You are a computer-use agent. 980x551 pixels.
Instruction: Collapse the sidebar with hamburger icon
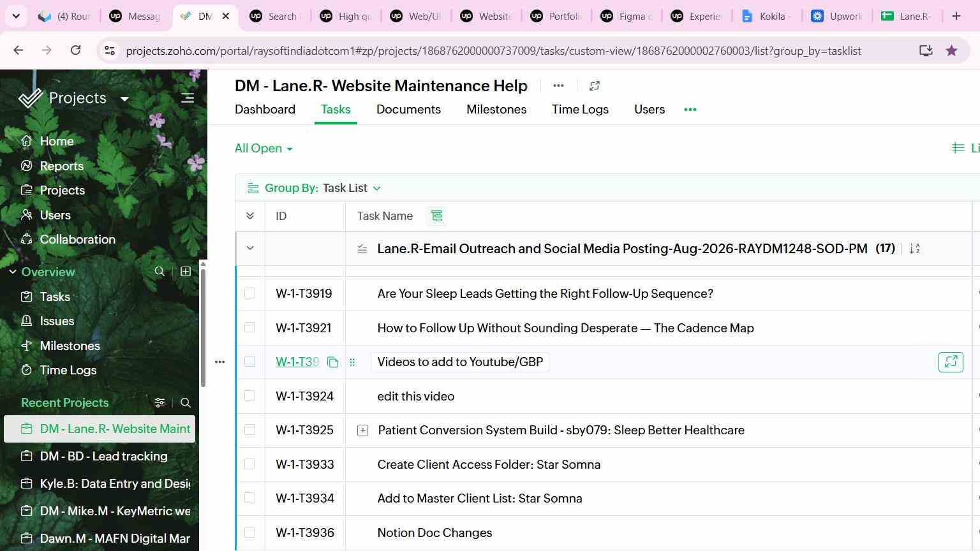point(188,98)
